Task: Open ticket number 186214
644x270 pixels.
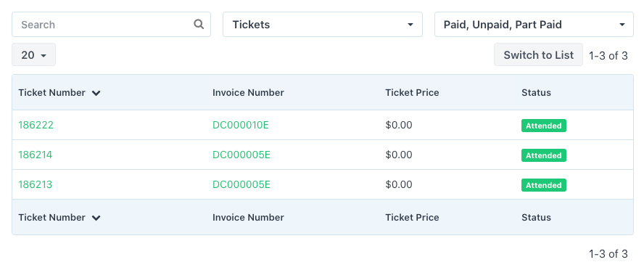Action: (x=36, y=155)
